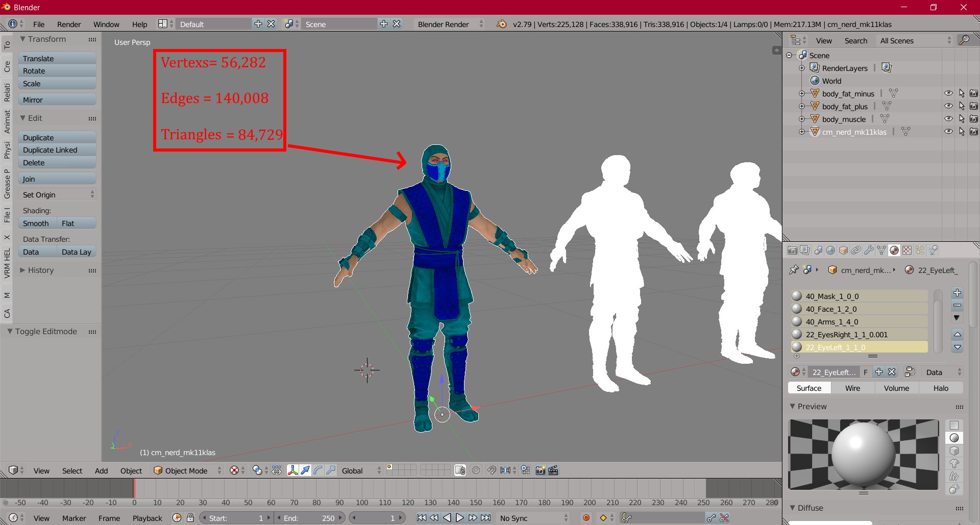980x525 pixels.
Task: Open the Modifiers wrench tab
Action: coord(869,250)
